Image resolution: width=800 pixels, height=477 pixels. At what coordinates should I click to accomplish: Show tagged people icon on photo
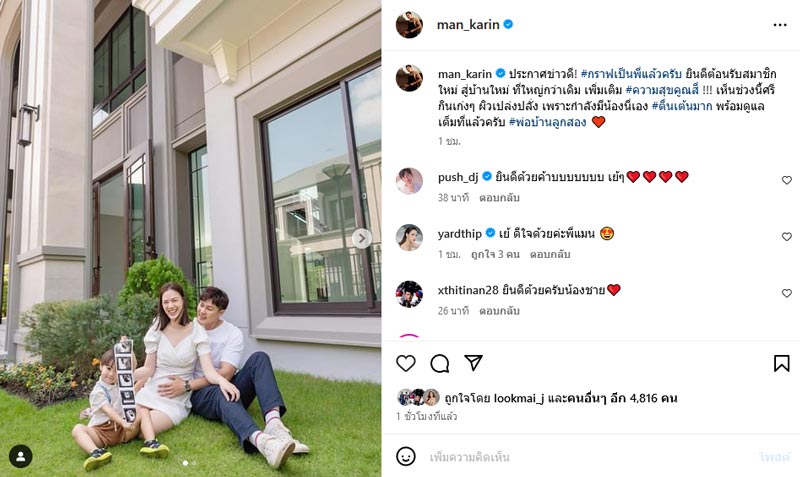20,456
